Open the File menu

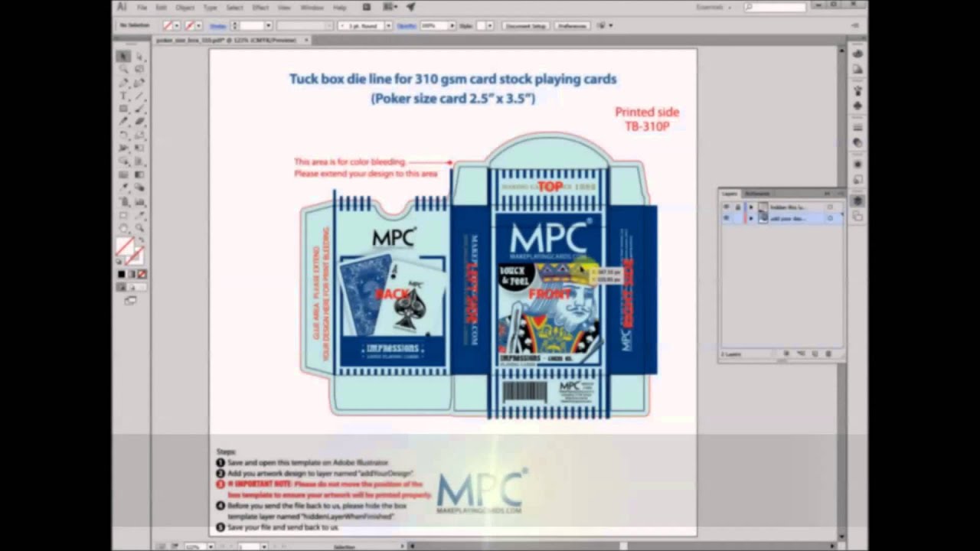click(x=142, y=7)
